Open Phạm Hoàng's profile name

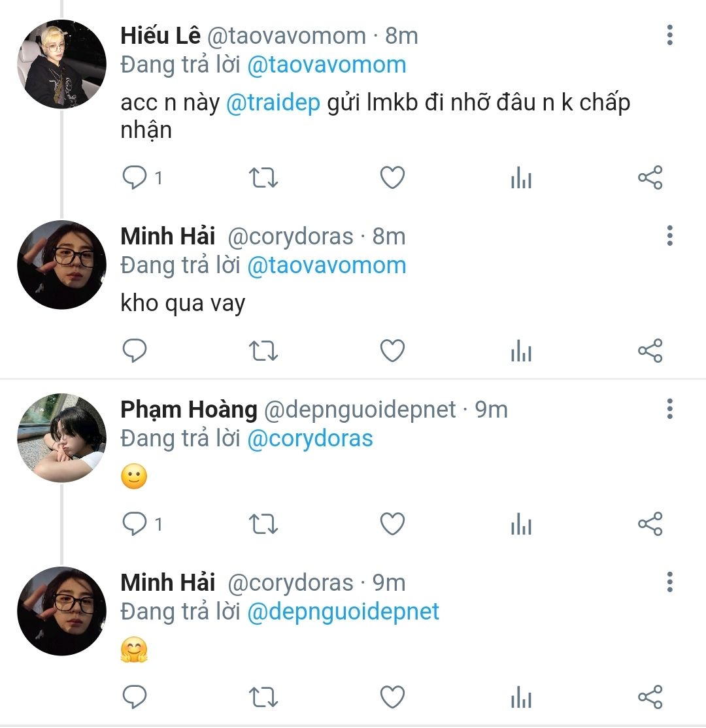(x=189, y=410)
